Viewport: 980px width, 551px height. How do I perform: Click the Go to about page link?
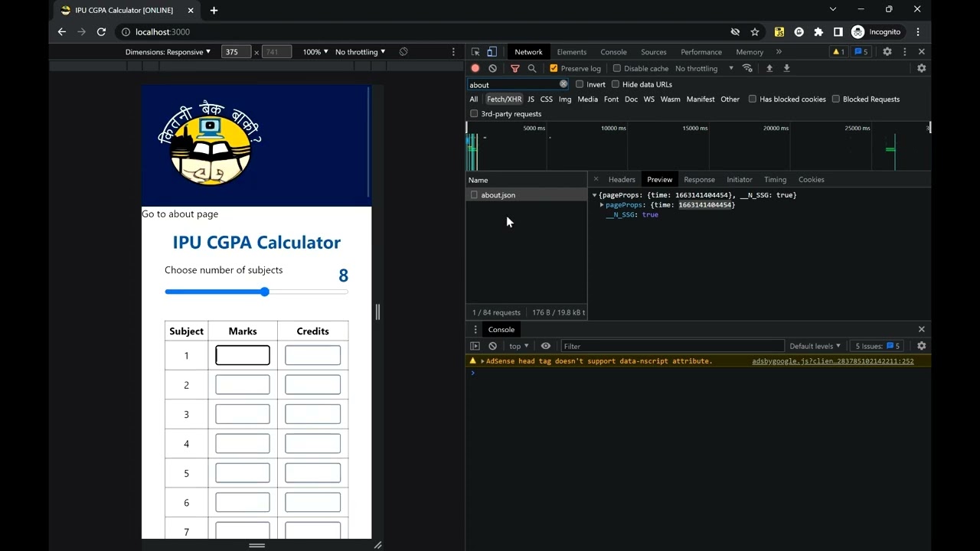point(180,214)
